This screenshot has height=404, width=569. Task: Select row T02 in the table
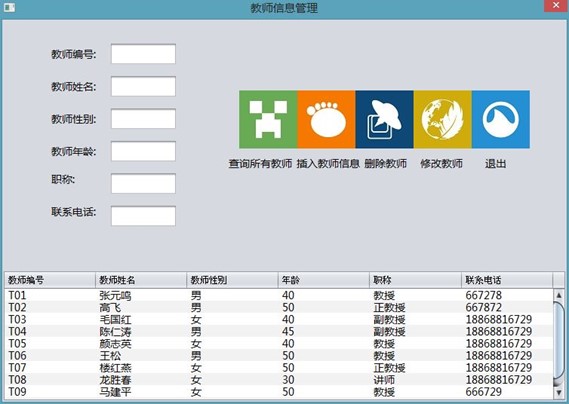(279, 307)
